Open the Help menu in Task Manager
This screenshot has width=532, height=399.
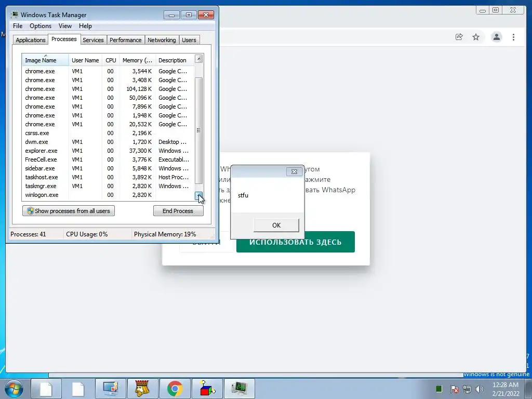85,26
